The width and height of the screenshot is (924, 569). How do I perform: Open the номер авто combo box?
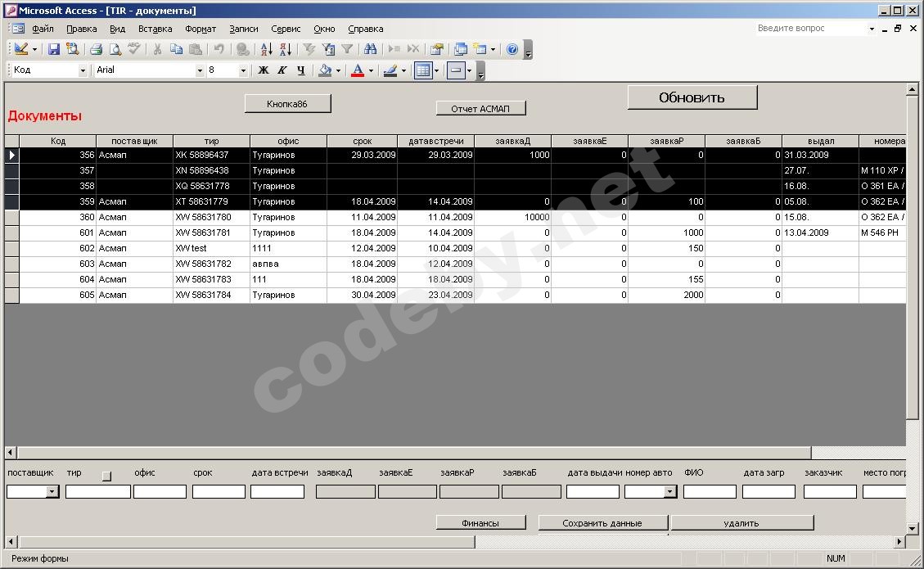pyautogui.click(x=669, y=492)
